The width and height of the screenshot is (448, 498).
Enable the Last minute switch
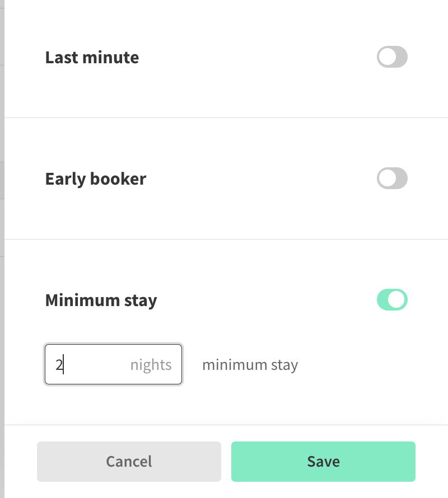coord(392,57)
